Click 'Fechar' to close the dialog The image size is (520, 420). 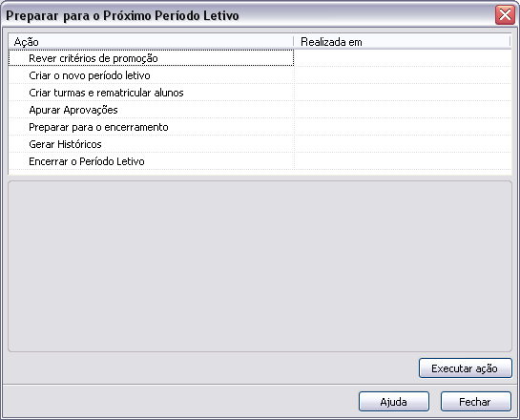click(475, 402)
